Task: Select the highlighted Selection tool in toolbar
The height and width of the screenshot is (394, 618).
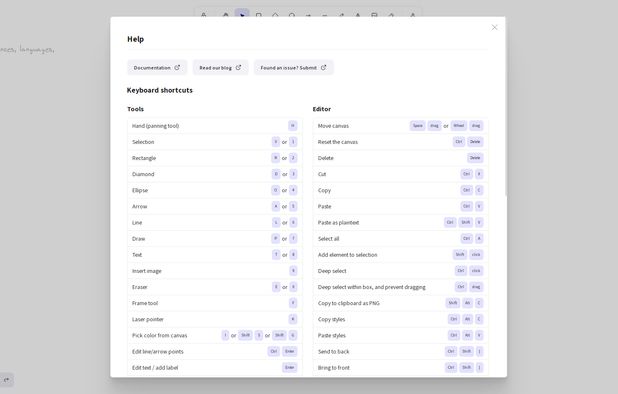Action: (242, 14)
